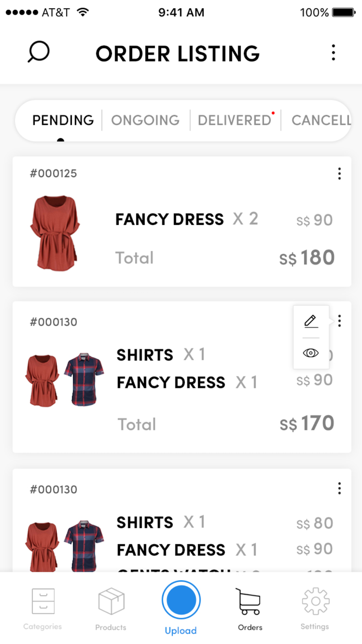Click the pencil edit icon on order #000130
Screen dimensions: 362x644
(311, 321)
